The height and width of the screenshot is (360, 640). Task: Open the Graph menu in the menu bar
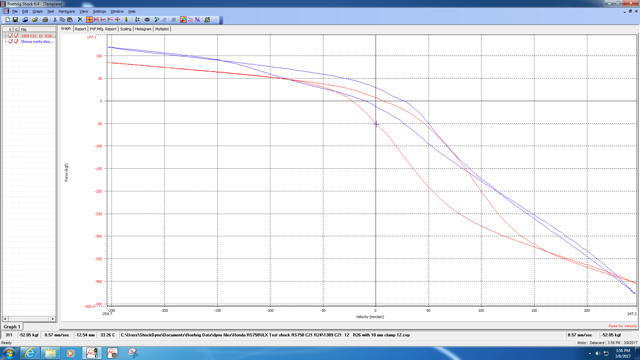point(37,11)
